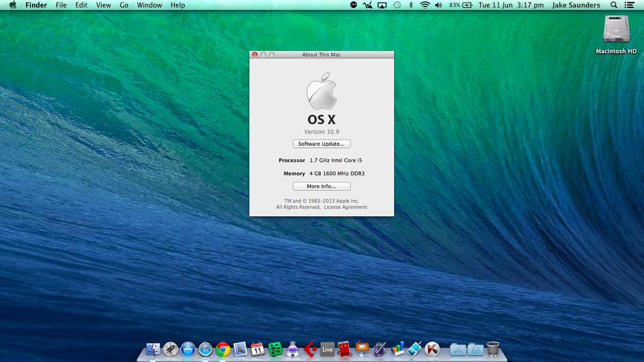Open the Trash from the Dock
Viewport: 644px width, 362px height.
click(493, 349)
